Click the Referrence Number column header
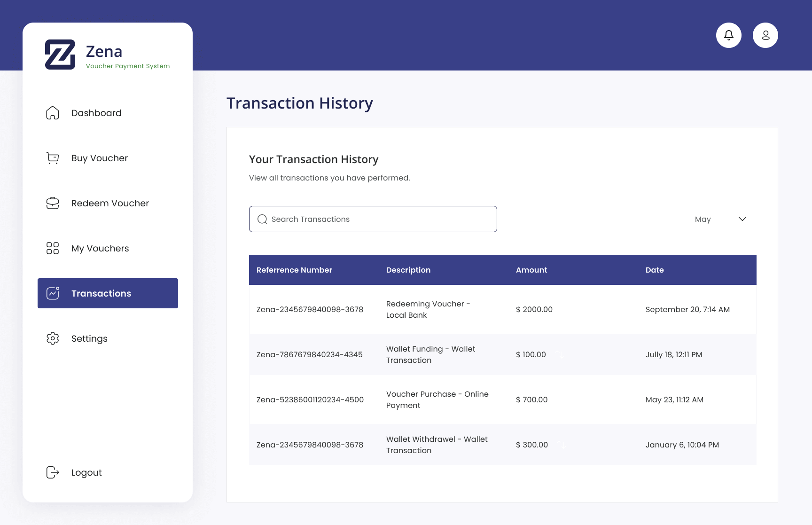The width and height of the screenshot is (812, 525). coord(294,270)
